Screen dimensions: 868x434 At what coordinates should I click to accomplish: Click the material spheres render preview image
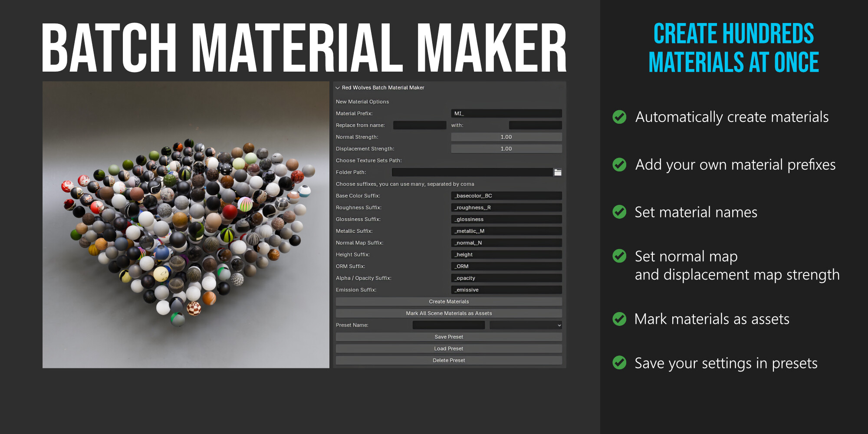(x=186, y=225)
